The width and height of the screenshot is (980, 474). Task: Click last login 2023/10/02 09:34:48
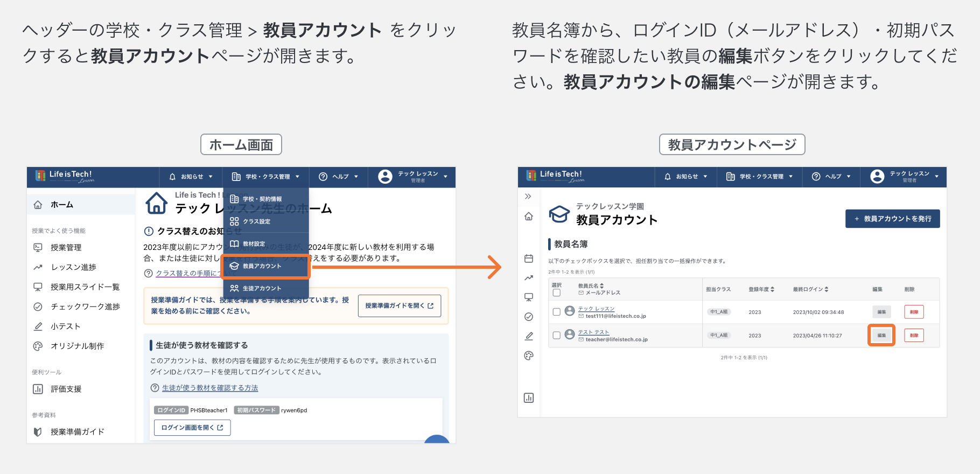[x=818, y=312]
